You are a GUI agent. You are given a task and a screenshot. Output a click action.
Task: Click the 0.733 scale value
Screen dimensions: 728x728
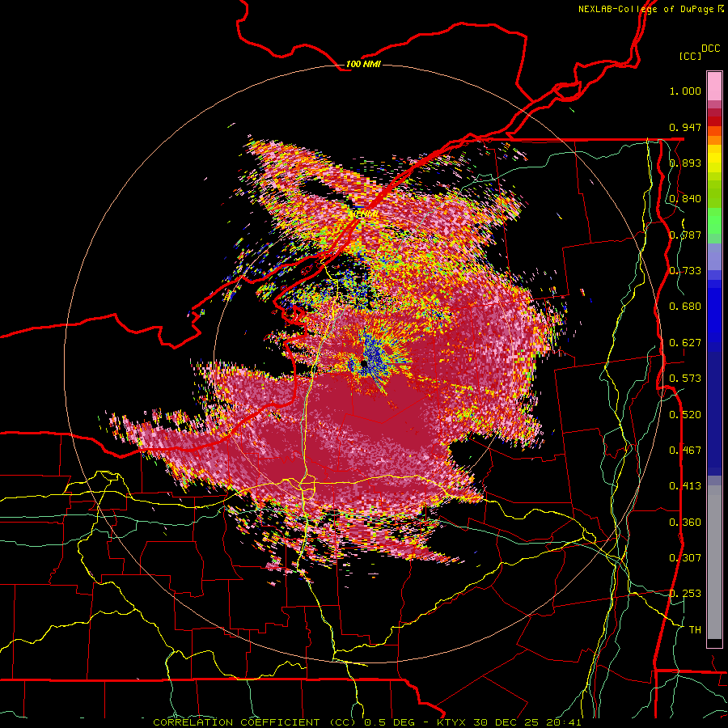(685, 271)
